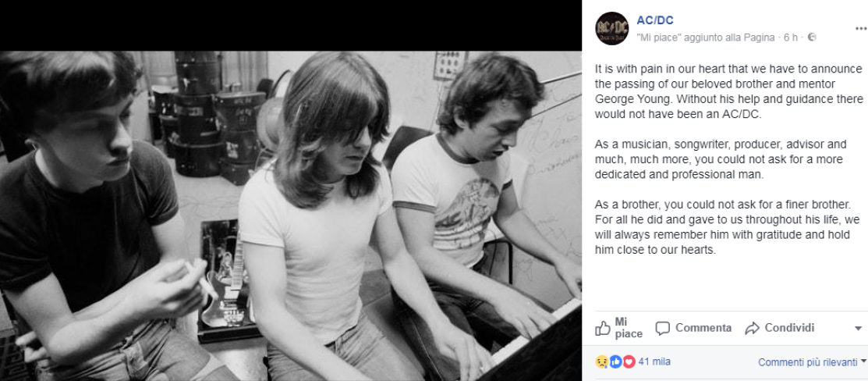Click the sad reaction emoji
The width and height of the screenshot is (868, 381).
tap(601, 361)
